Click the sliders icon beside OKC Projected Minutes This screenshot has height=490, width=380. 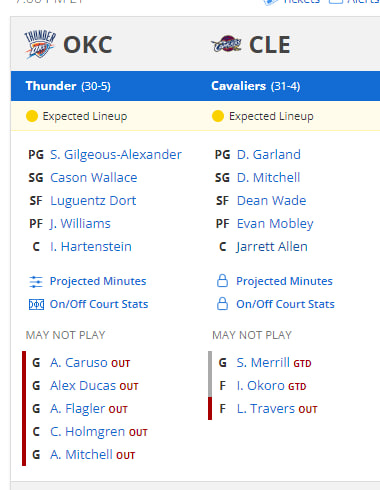pos(36,282)
